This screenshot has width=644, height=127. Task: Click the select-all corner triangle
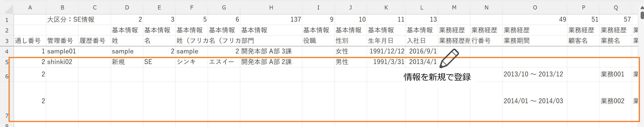coord(9,9)
